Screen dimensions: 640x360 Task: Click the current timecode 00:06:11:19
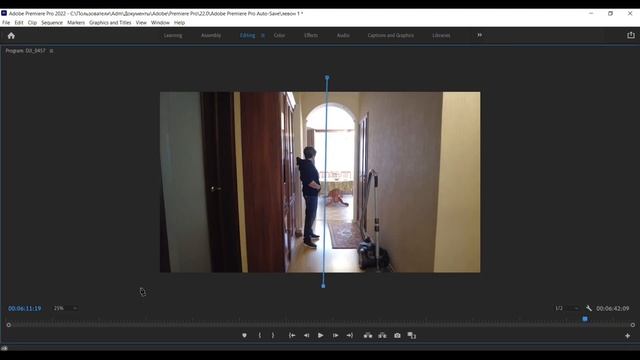(x=24, y=309)
